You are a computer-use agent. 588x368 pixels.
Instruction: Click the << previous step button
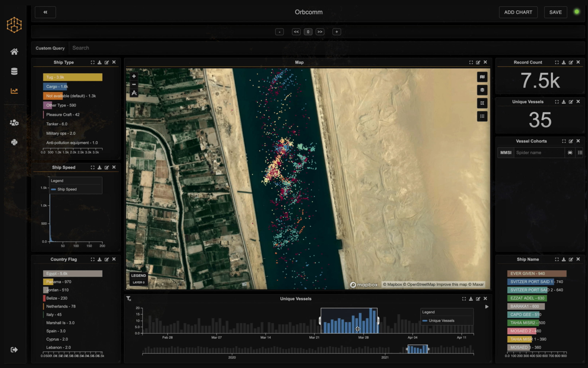[296, 32]
